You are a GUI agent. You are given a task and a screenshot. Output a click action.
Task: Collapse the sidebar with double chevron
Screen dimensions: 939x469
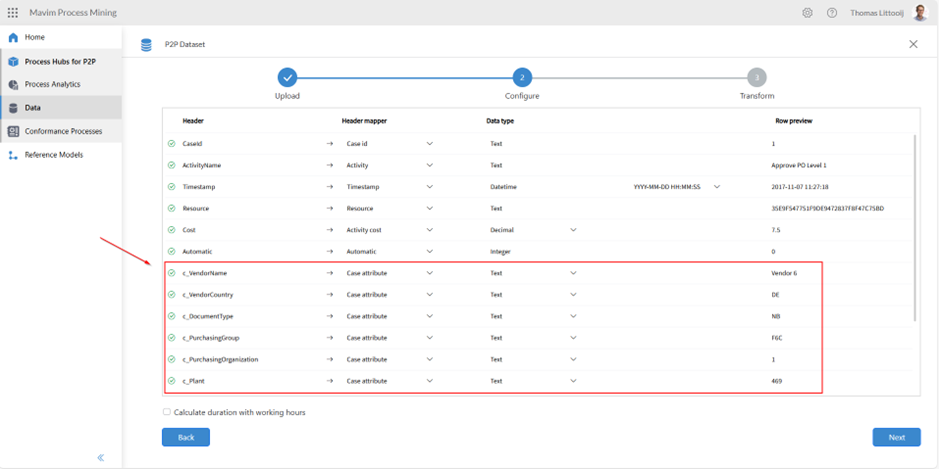click(x=101, y=457)
